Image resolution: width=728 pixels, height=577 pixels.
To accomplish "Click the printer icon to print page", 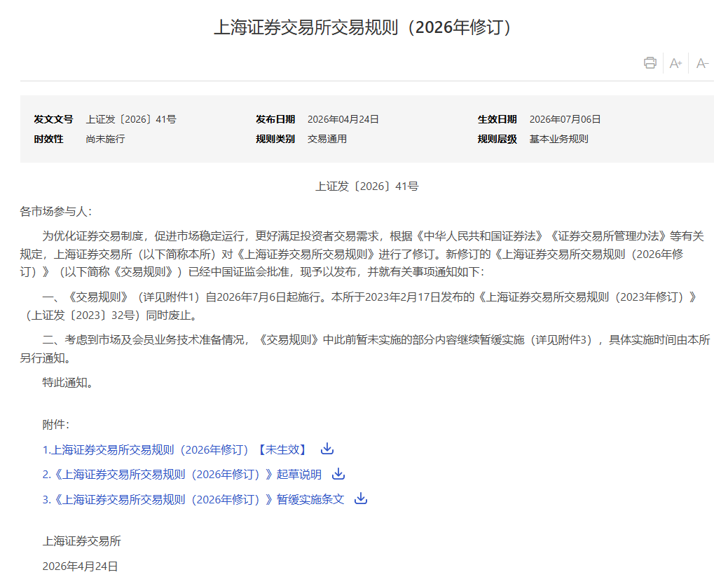I will tap(650, 63).
